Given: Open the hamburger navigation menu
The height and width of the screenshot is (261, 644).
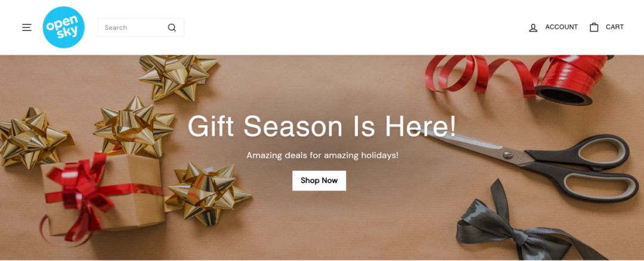Looking at the screenshot, I should tap(27, 27).
